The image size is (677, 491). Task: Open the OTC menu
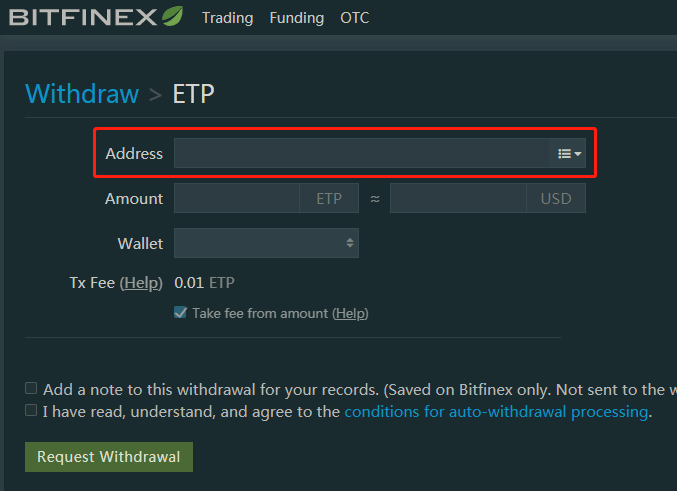click(354, 18)
